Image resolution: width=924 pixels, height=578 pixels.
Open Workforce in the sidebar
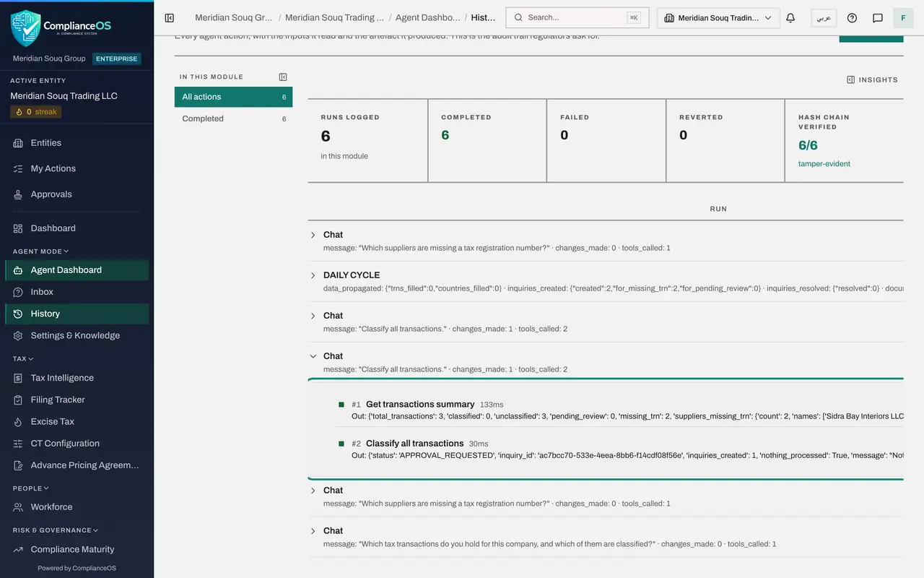[77, 507]
